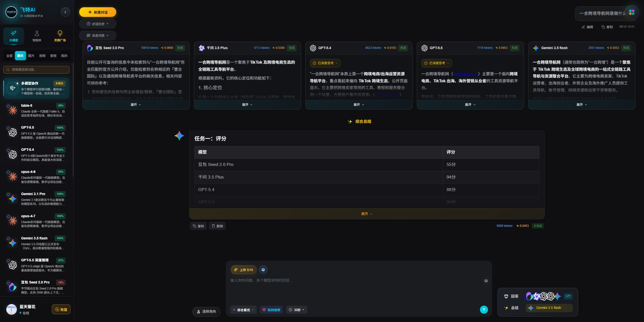Select the 聊天 filter tab

(20, 56)
